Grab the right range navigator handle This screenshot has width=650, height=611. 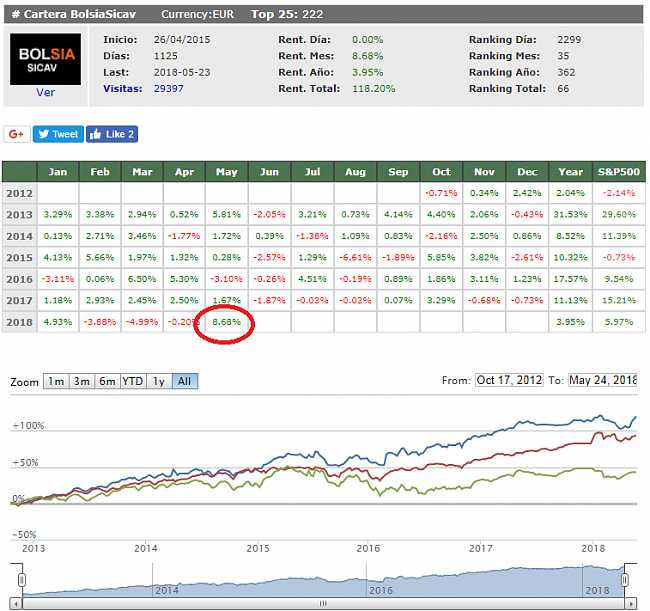tap(624, 579)
